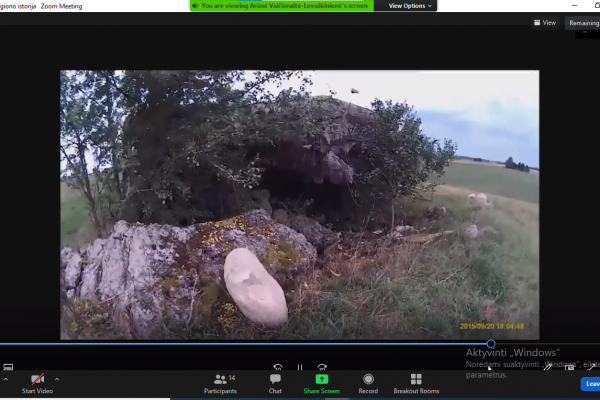This screenshot has width=600, height=400.
Task: Open Breakout Rooms
Action: click(x=416, y=384)
